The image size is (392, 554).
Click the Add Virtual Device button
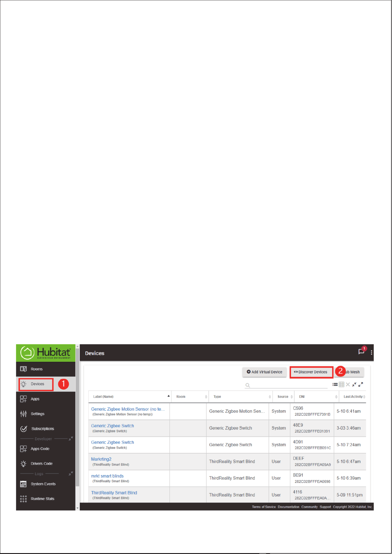coord(264,372)
